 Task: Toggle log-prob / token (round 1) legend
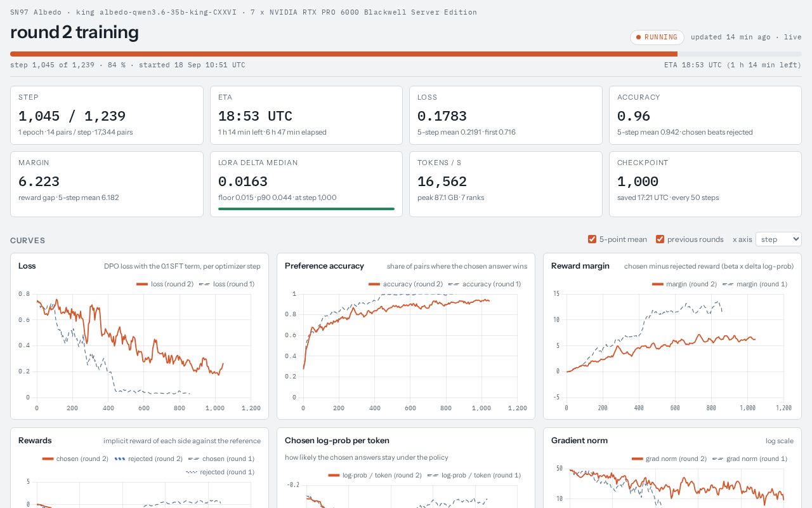click(x=474, y=475)
